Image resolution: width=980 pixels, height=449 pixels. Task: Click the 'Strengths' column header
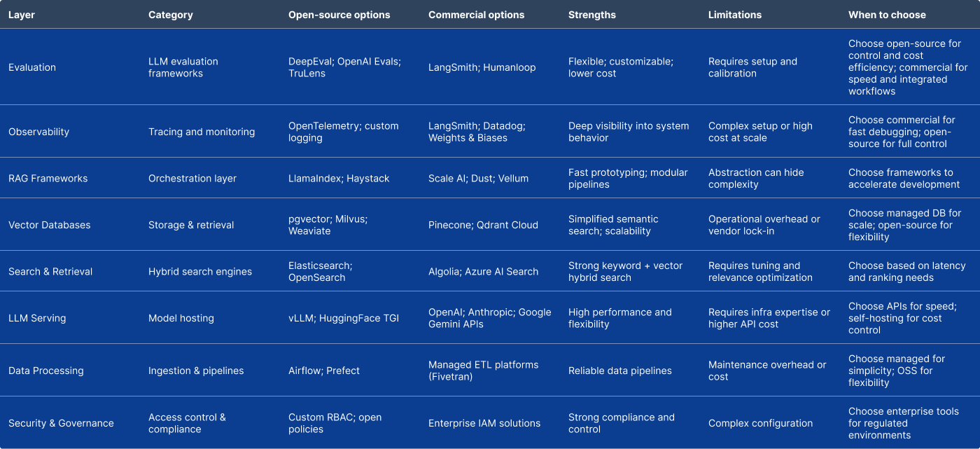click(592, 14)
